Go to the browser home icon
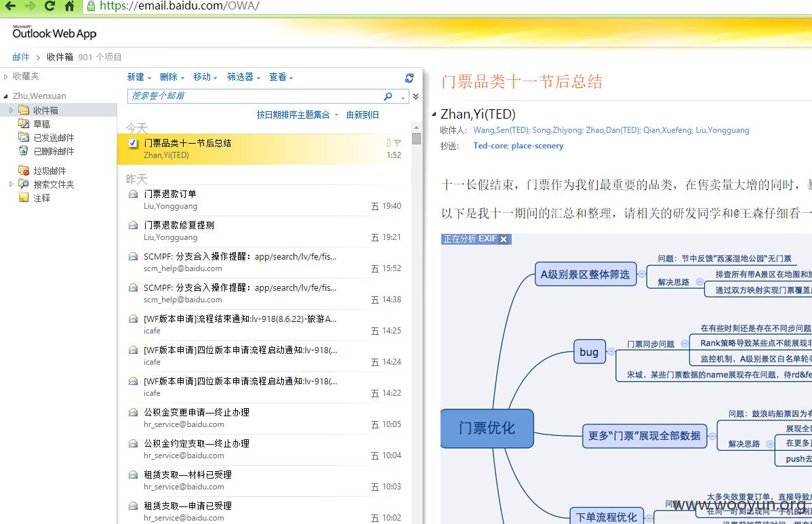This screenshot has width=812, height=524. pyautogui.click(x=69, y=5)
